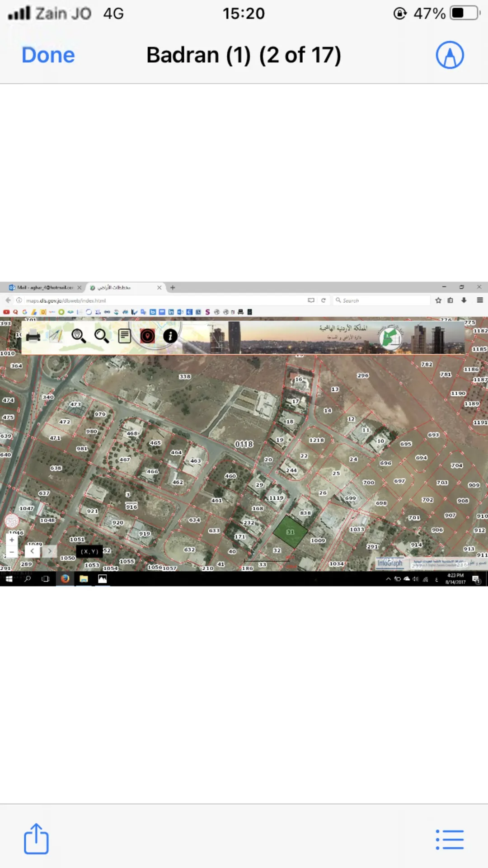Screen dimensions: 488x868
Task: Zoom out with the map minus button
Action: [x=12, y=552]
